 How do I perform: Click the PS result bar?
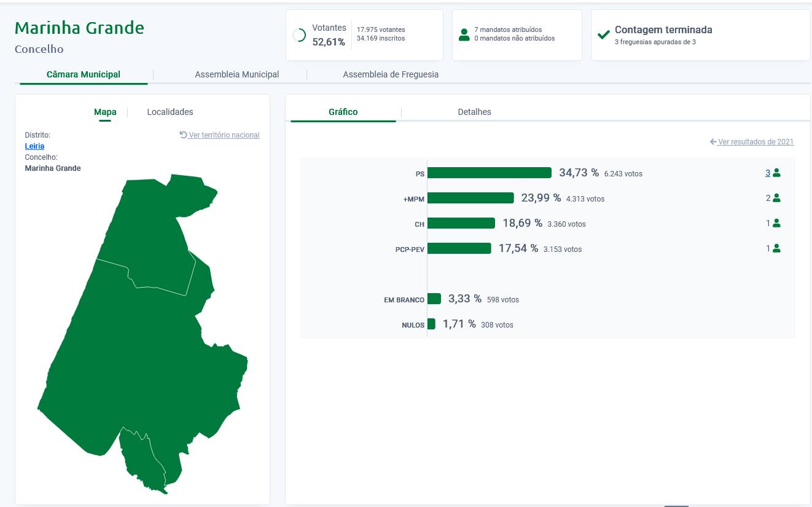(490, 173)
